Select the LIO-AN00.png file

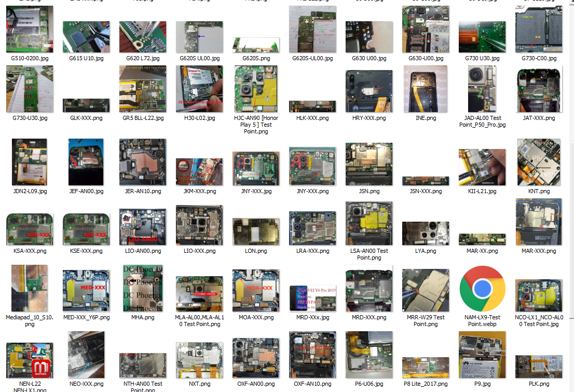coord(143,226)
